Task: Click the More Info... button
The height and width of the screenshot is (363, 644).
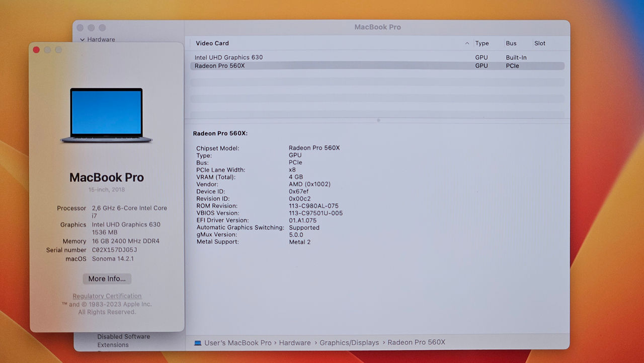Action: (x=107, y=278)
